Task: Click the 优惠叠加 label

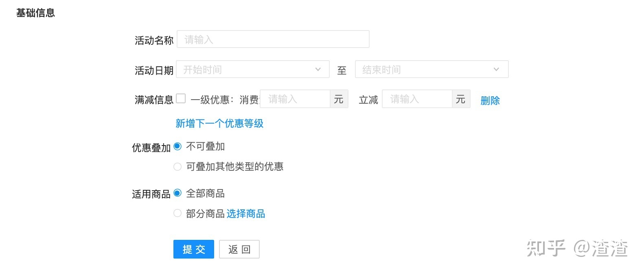Action: coord(151,148)
